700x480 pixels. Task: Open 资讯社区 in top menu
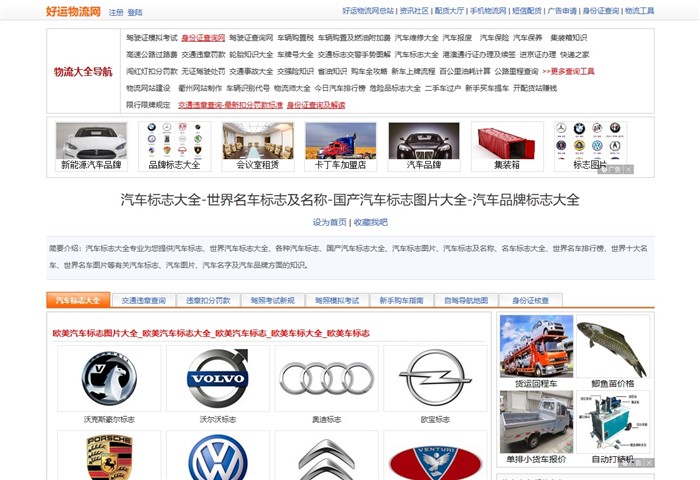[414, 11]
